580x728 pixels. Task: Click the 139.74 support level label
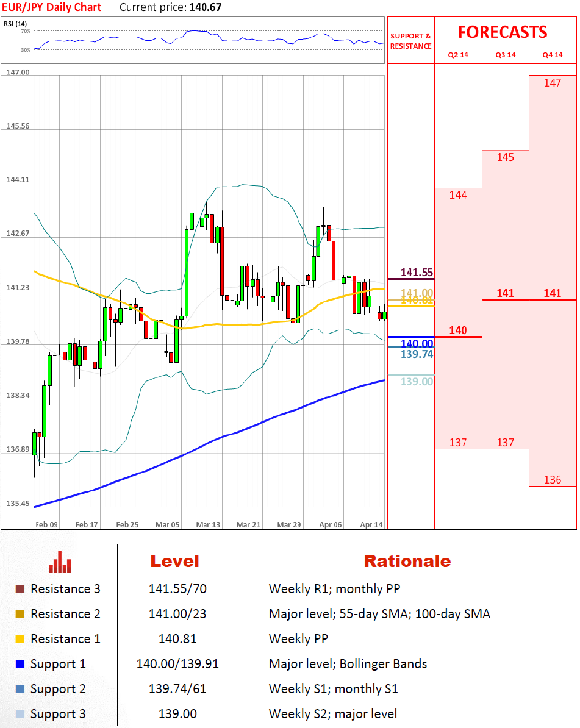coord(417,354)
